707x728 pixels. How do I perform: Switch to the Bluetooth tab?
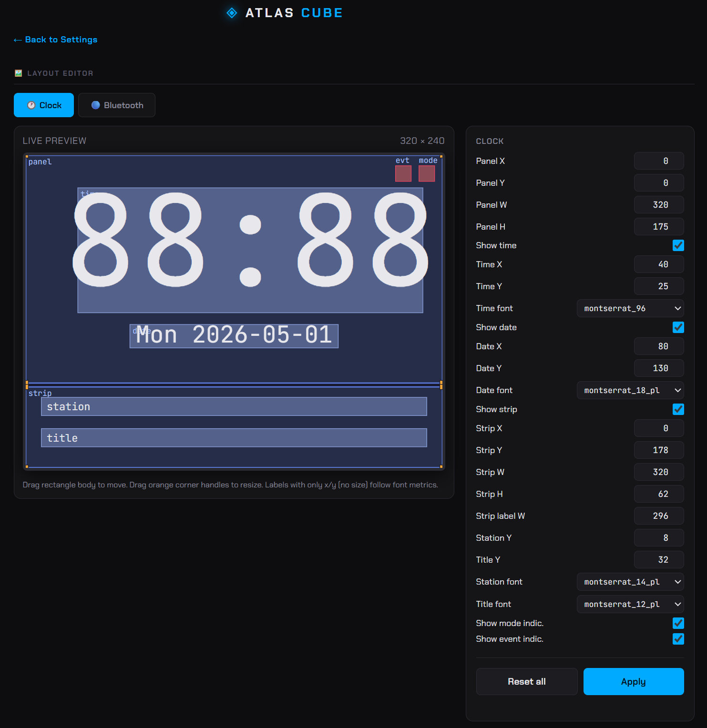117,105
